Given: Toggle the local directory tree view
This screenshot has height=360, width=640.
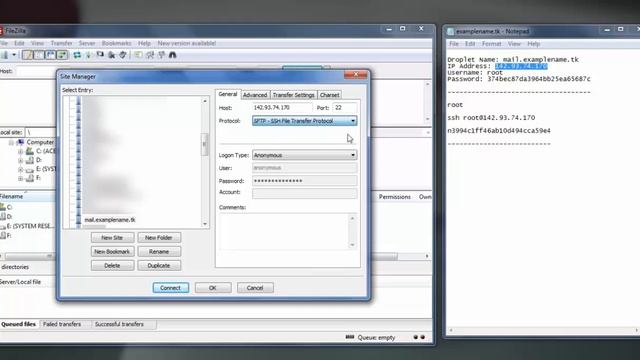Looking at the screenshot, I should [x=39, y=55].
